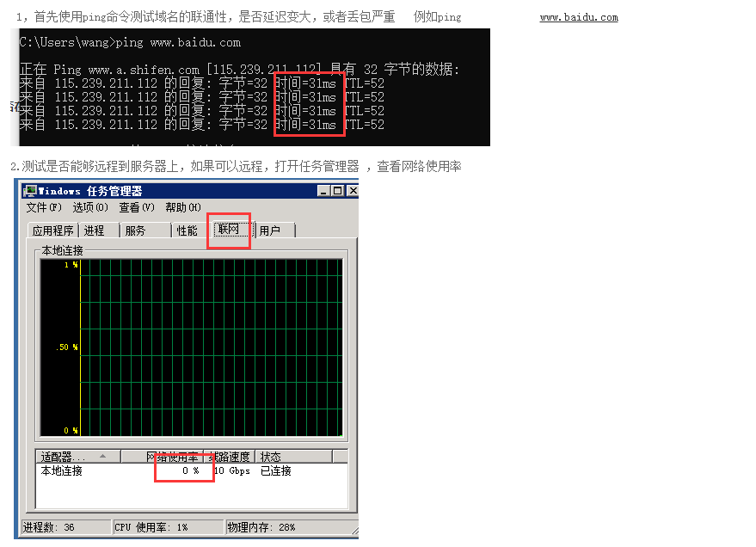Sort by the 状态 column header
This screenshot has height=547, width=756.
click(293, 457)
